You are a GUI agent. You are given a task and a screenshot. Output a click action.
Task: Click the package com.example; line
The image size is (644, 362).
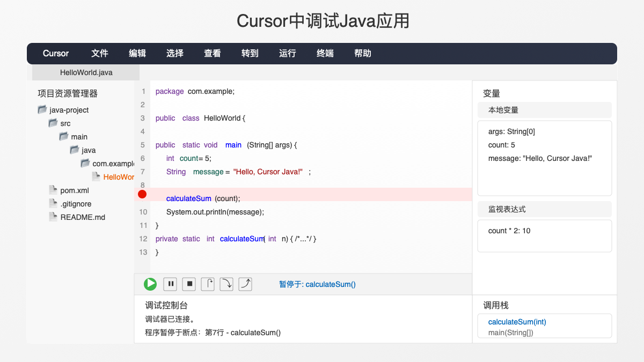click(195, 91)
